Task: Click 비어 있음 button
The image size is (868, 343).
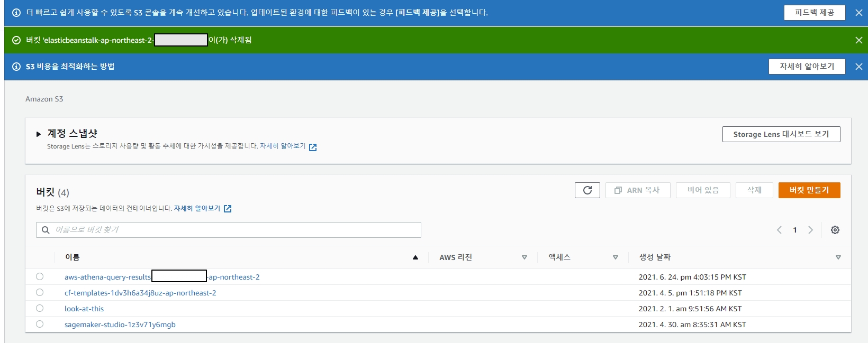Action: [703, 190]
